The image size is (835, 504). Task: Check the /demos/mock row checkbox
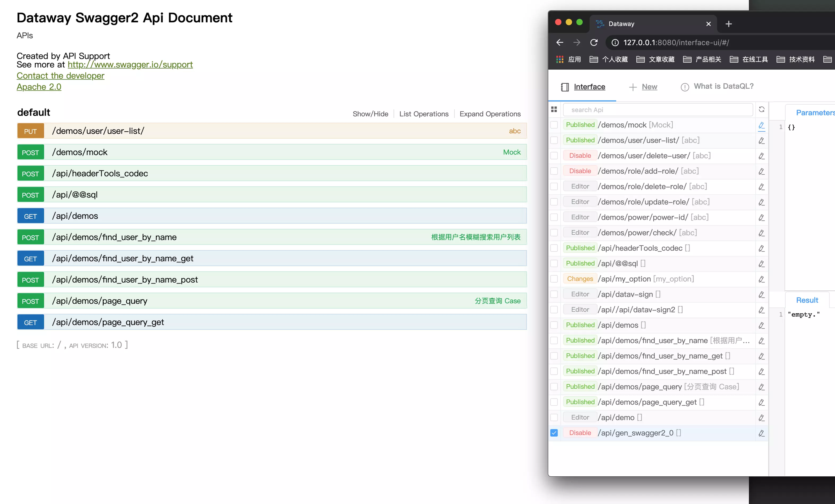coord(554,125)
